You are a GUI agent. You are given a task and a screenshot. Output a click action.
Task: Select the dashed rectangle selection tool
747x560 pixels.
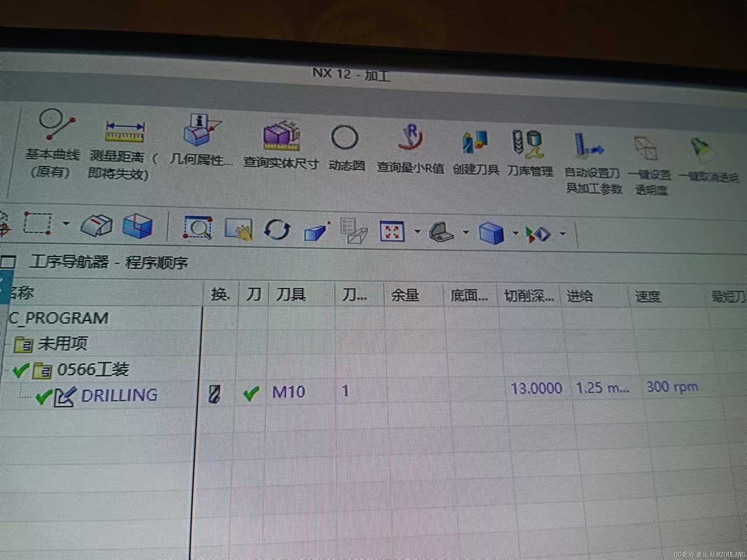click(x=38, y=223)
